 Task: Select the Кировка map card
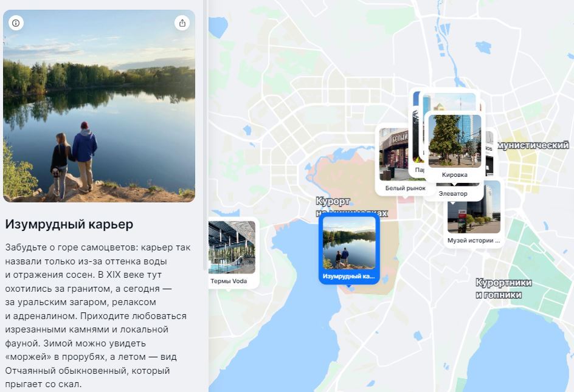pyautogui.click(x=454, y=146)
